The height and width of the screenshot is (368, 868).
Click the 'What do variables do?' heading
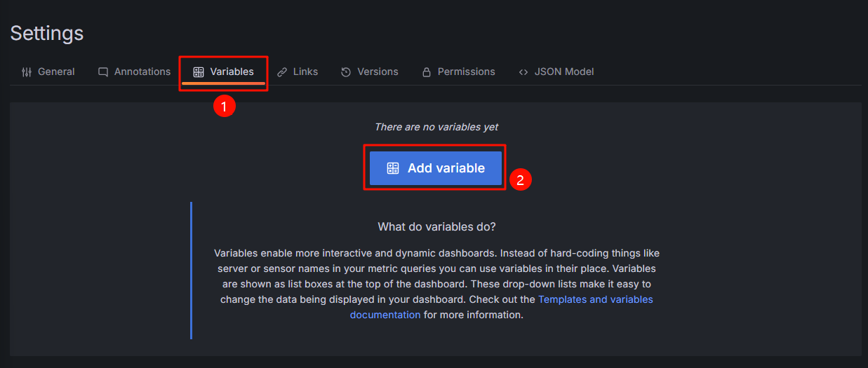(x=436, y=227)
